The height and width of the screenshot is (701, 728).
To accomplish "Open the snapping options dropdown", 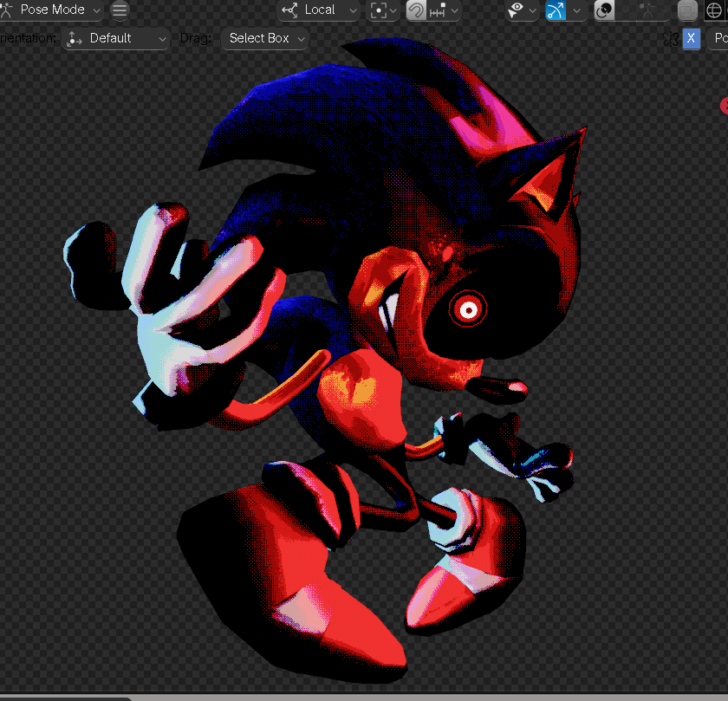I will (x=444, y=10).
